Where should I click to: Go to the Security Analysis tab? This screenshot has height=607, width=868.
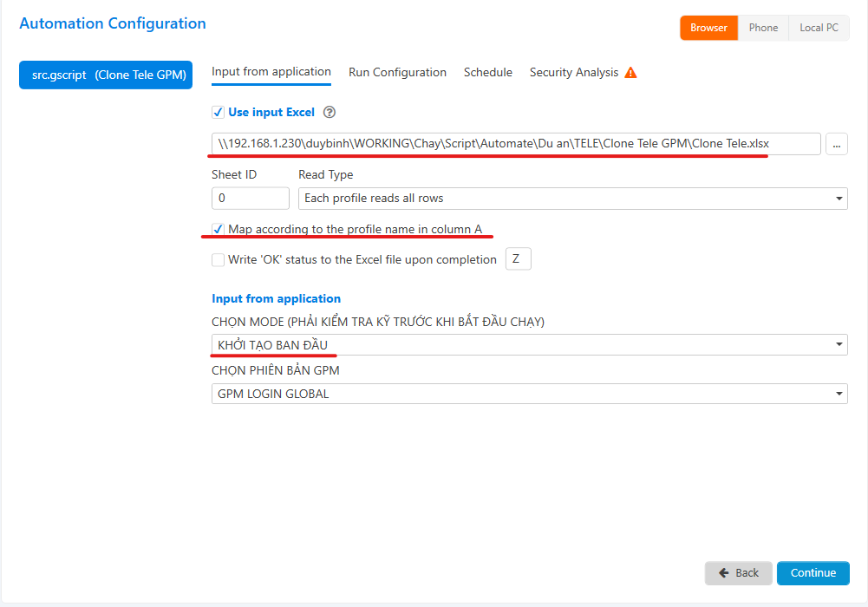tap(573, 73)
